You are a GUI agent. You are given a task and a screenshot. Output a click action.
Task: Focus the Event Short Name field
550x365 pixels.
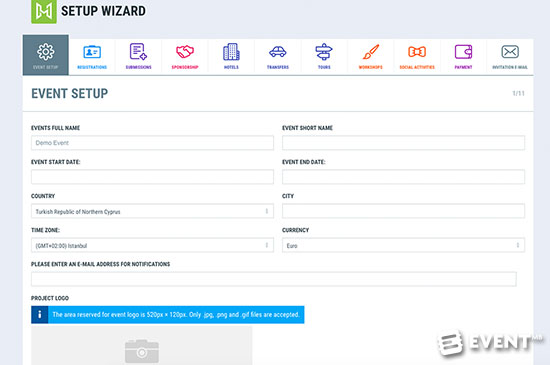tap(403, 143)
